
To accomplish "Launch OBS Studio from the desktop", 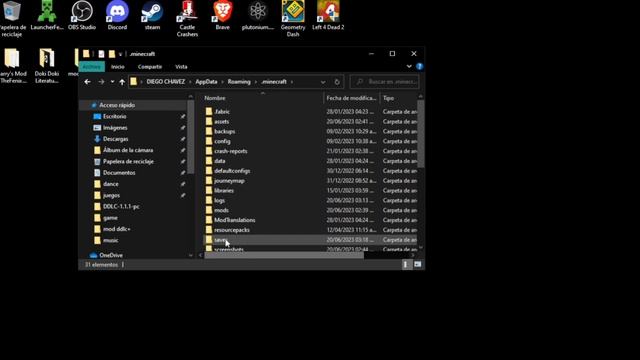I will point(82,16).
